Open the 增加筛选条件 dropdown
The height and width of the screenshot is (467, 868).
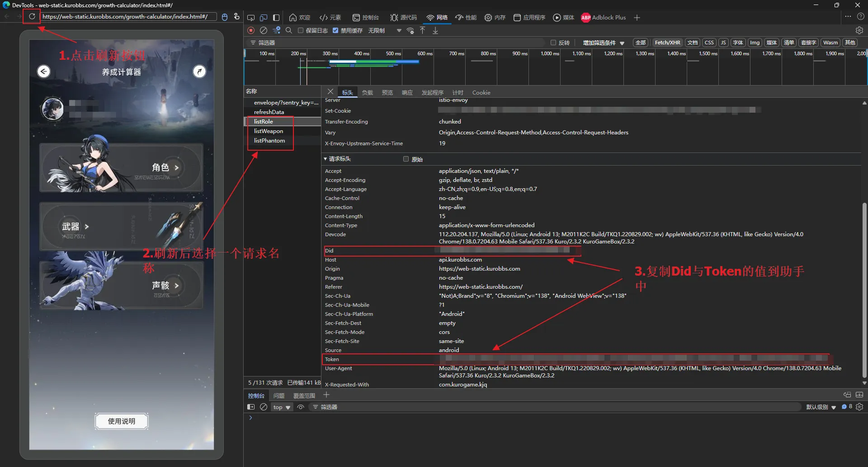(x=604, y=43)
